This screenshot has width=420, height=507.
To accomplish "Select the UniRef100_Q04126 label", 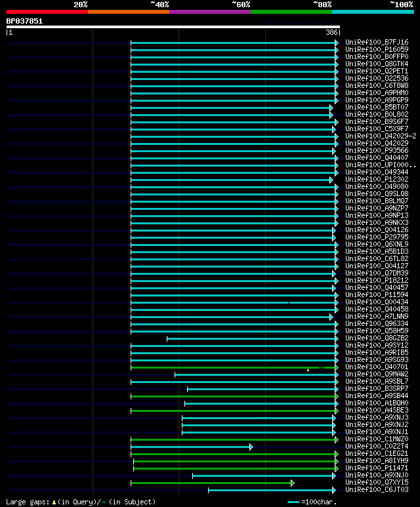I will pos(377,230).
